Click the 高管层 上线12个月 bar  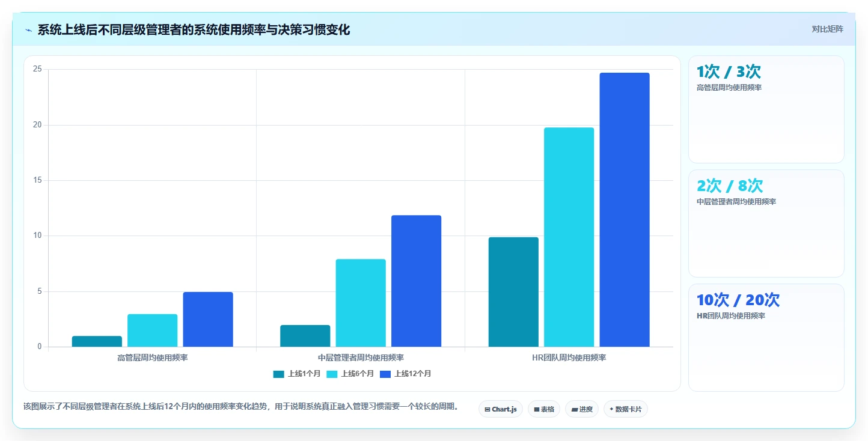(x=208, y=320)
